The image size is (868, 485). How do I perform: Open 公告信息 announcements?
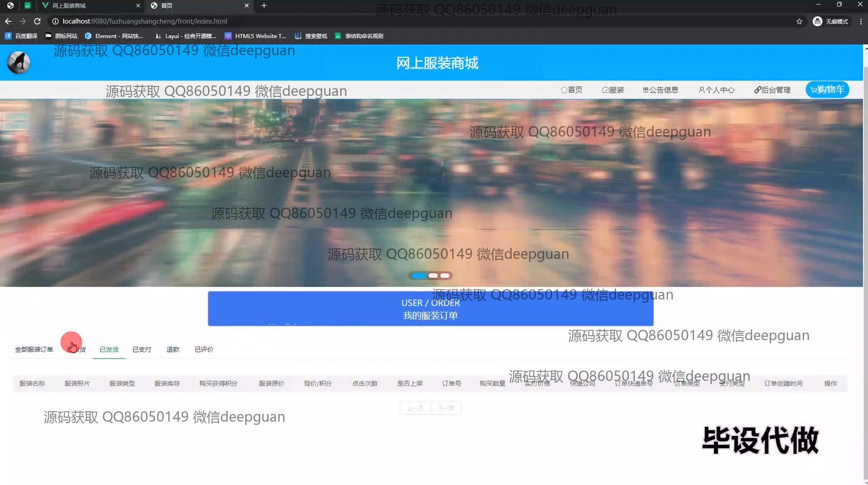click(660, 90)
